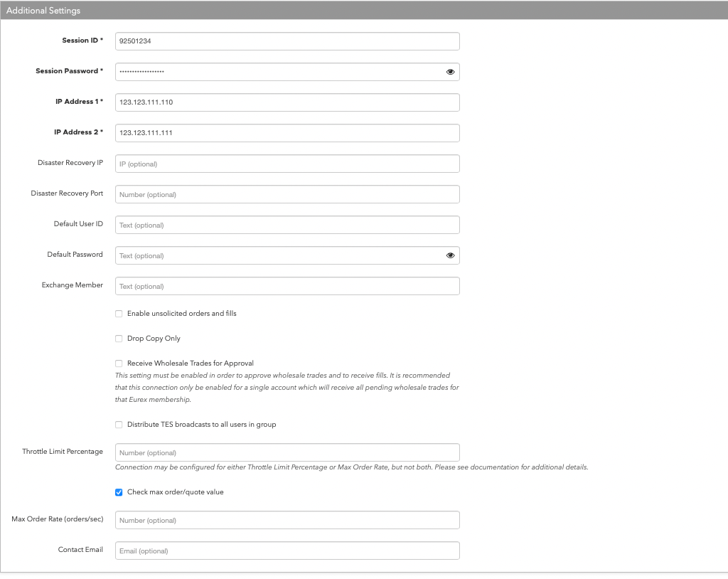Image resolution: width=728 pixels, height=579 pixels.
Task: Reveal Default Password with eye icon
Action: tap(450, 255)
